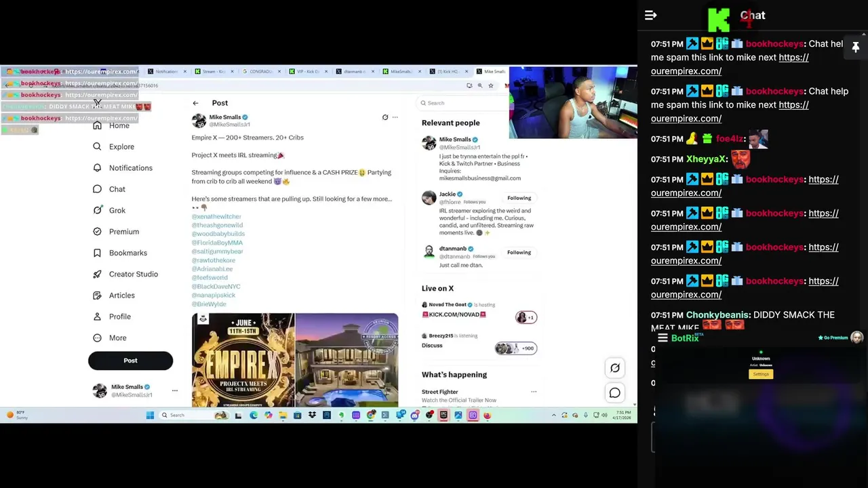Viewport: 868px width, 488px height.
Task: Open Dropbox from the taskbar
Action: 312,415
